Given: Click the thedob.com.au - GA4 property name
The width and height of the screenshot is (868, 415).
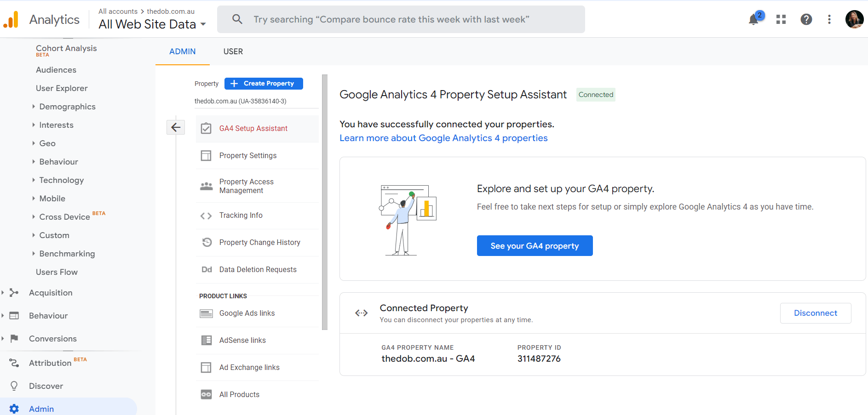Looking at the screenshot, I should click(428, 358).
